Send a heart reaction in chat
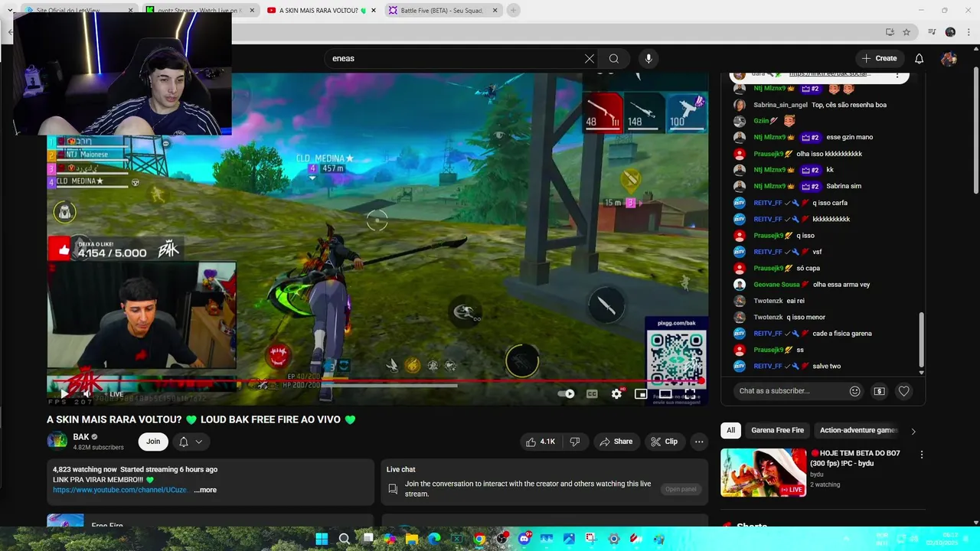Screen dimensions: 980x551 click(904, 391)
